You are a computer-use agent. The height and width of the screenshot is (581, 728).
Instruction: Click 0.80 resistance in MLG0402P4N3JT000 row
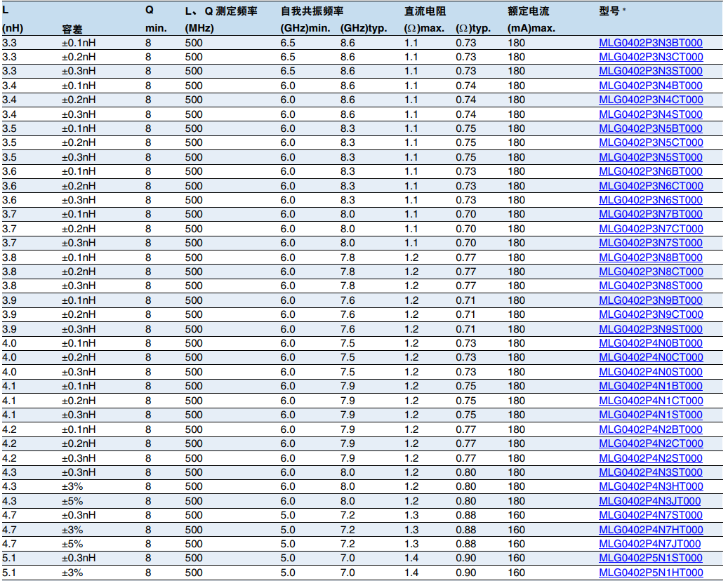pyautogui.click(x=465, y=501)
